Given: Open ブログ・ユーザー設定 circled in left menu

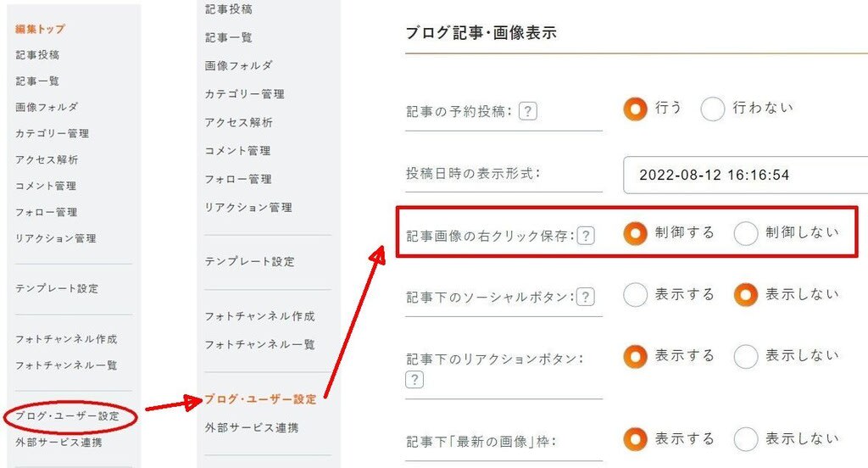Looking at the screenshot, I should pyautogui.click(x=67, y=416).
